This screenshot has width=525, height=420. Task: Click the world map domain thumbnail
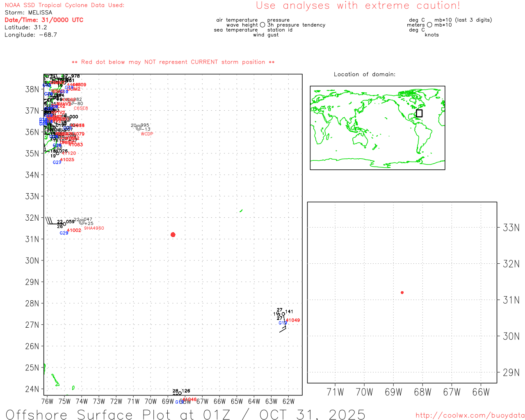(x=377, y=128)
